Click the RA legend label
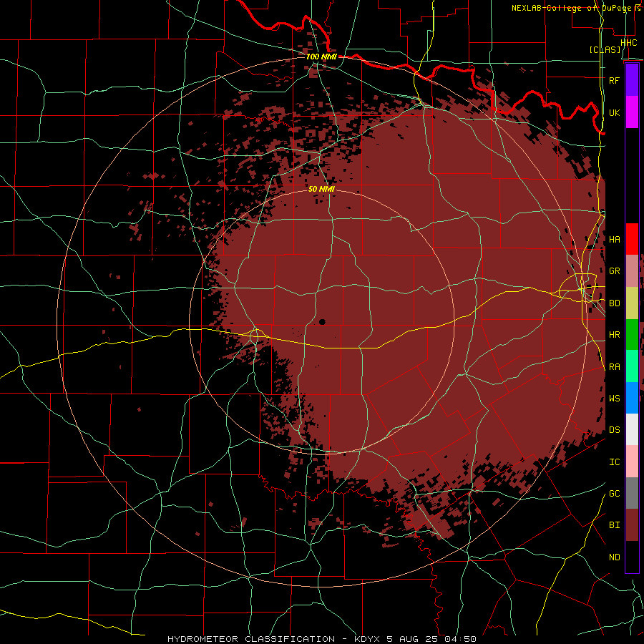644x644 pixels. 614,366
